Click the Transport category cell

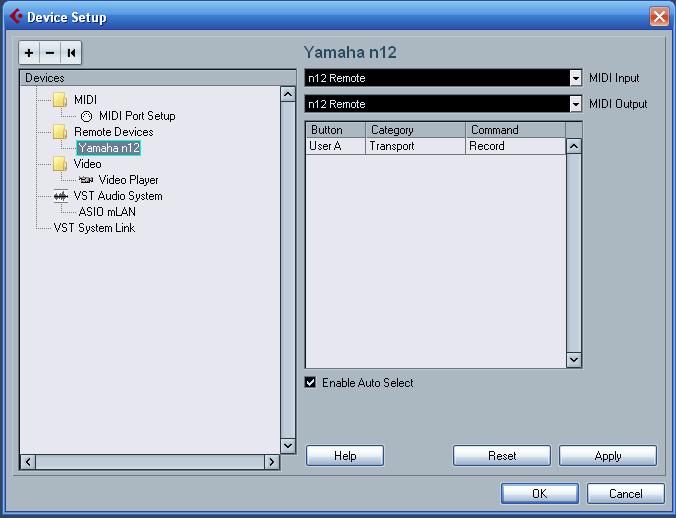point(416,146)
